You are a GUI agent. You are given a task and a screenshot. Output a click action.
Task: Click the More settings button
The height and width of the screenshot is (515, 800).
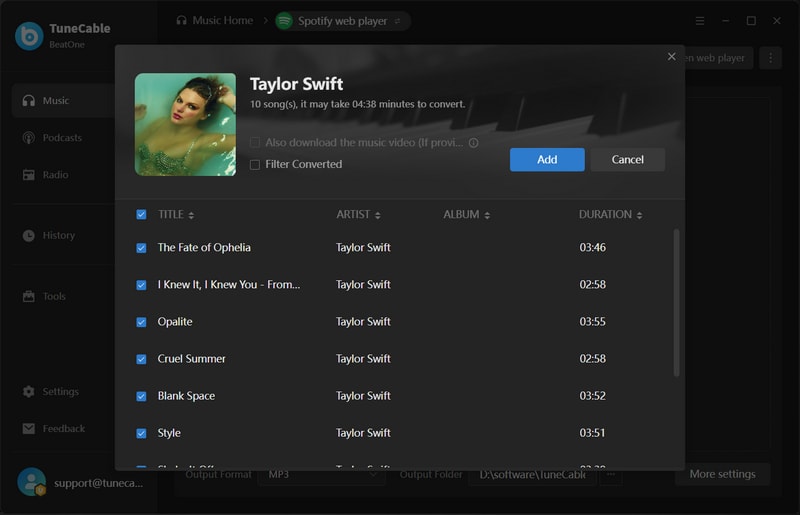pyautogui.click(x=722, y=474)
